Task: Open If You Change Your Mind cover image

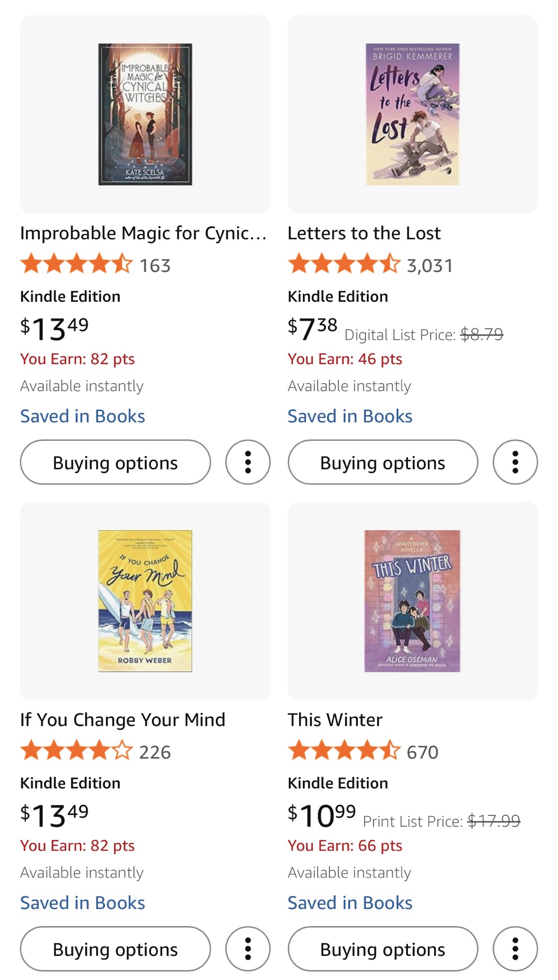Action: click(145, 601)
